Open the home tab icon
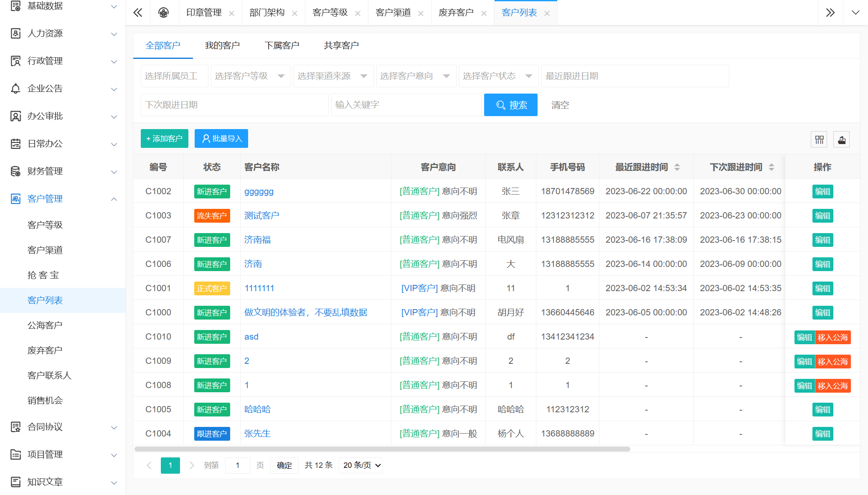This screenshot has width=868, height=495. pos(163,13)
